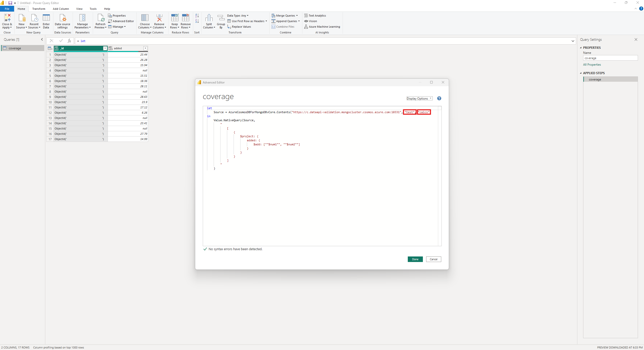Click the sort ascending icon

tap(197, 16)
